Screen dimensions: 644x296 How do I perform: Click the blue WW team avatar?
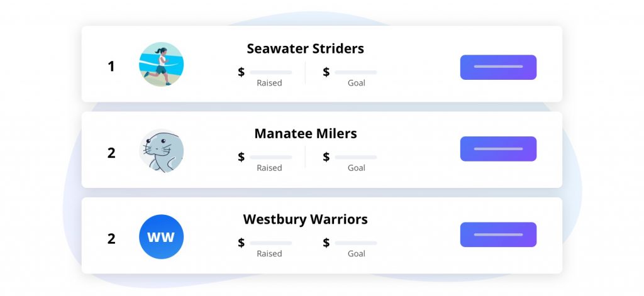tap(161, 237)
